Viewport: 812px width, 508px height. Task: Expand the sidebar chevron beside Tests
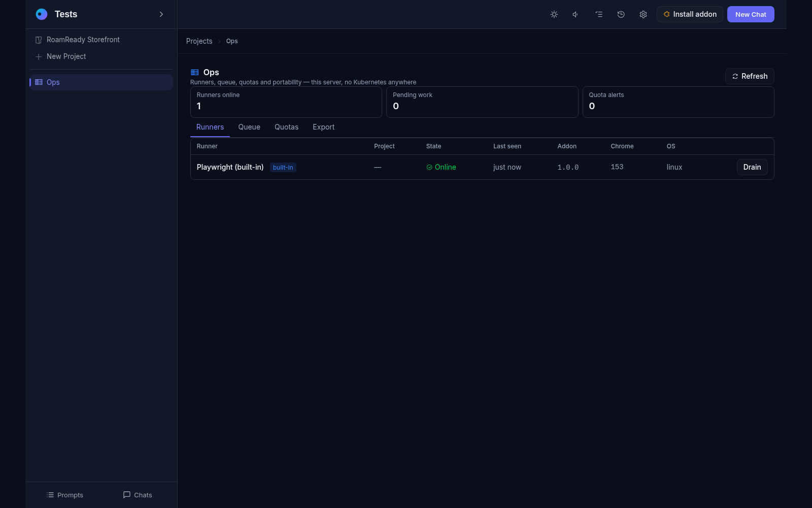pyautogui.click(x=161, y=14)
